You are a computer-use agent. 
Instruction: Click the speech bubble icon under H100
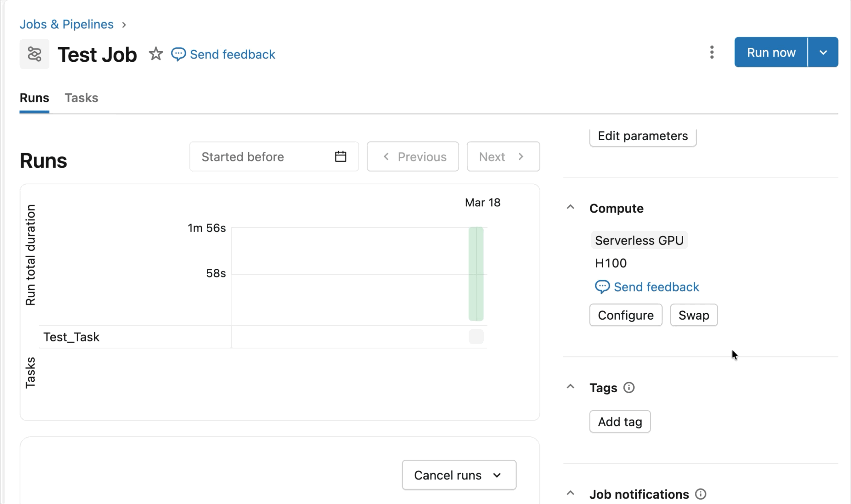tap(602, 287)
